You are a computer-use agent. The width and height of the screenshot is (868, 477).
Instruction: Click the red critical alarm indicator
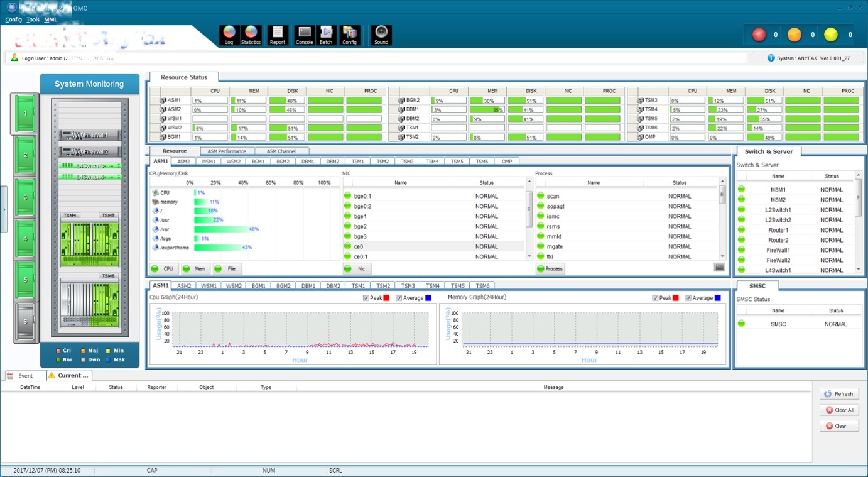(759, 35)
